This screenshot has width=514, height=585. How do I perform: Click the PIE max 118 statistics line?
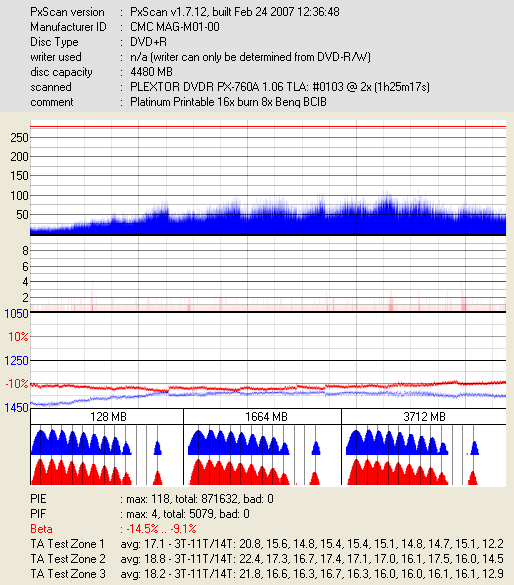[x=152, y=499]
